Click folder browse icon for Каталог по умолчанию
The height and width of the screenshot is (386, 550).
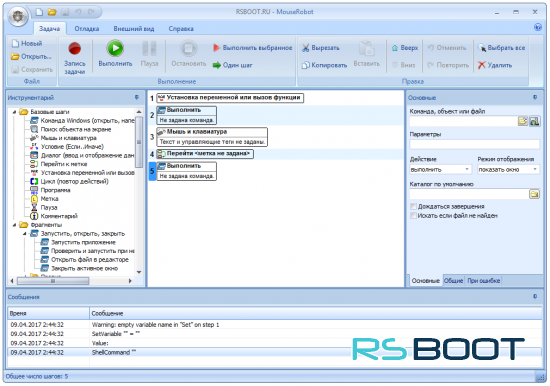535,194
